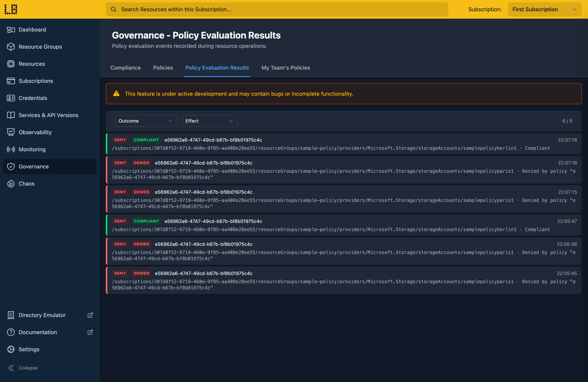
Task: Click the Resource Groups cube icon
Action: pos(11,47)
